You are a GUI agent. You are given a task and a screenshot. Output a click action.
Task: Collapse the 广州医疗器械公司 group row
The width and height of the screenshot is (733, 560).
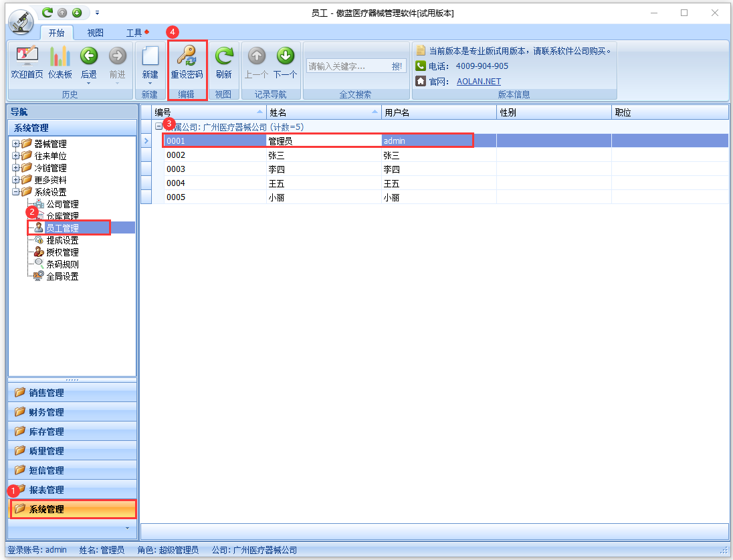tap(159, 126)
